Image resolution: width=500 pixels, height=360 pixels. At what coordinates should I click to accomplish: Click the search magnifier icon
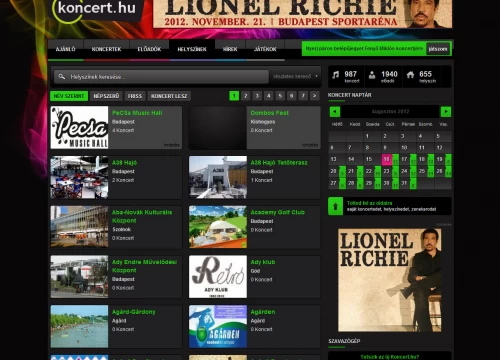[x=62, y=77]
